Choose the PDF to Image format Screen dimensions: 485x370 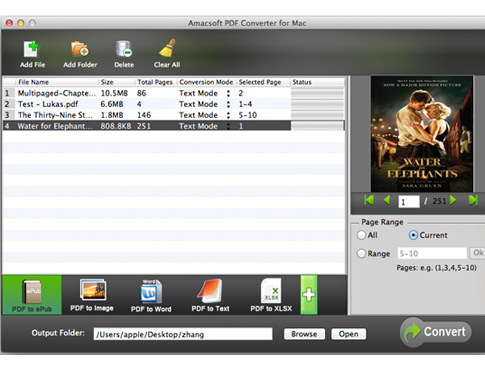tap(92, 295)
